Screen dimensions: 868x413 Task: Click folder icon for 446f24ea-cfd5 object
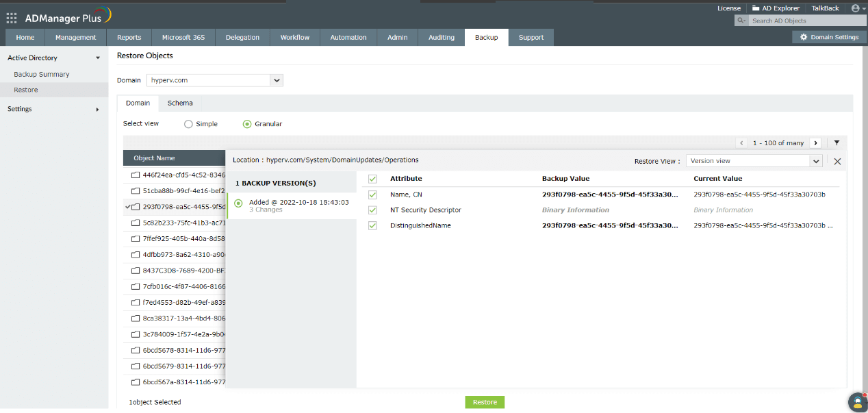point(136,175)
